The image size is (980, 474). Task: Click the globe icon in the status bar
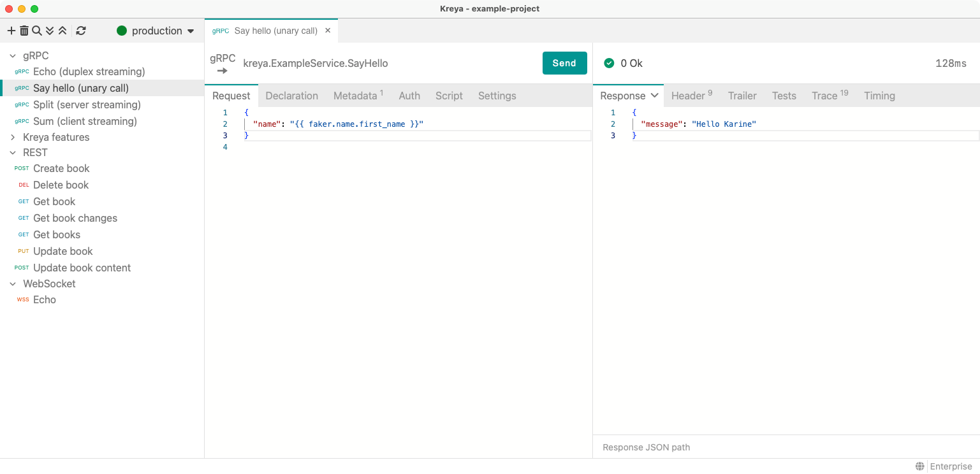919,466
